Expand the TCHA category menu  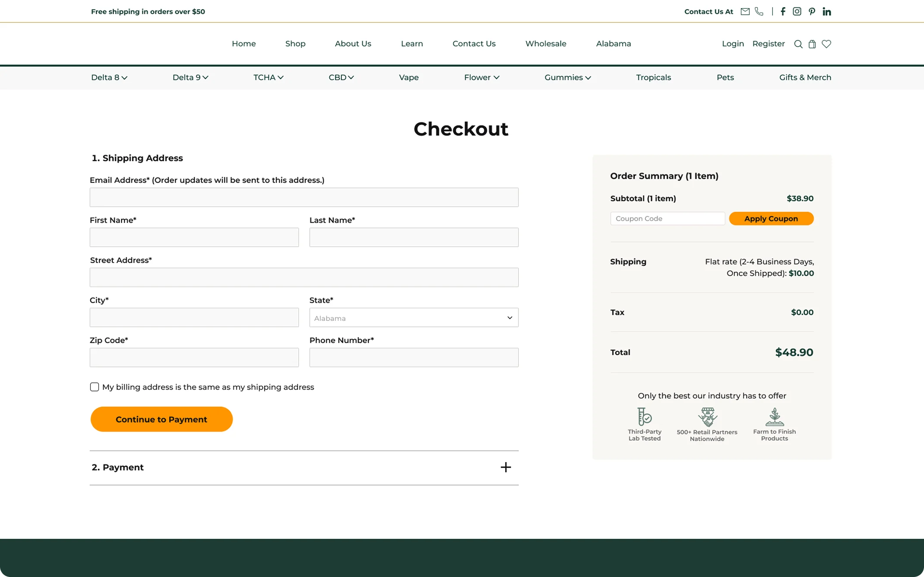269,77
